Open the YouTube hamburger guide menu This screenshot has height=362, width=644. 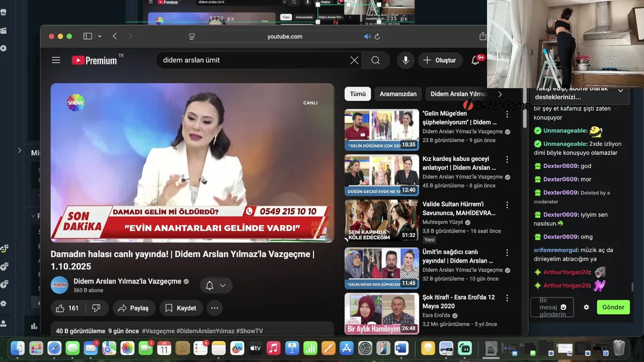pos(56,60)
